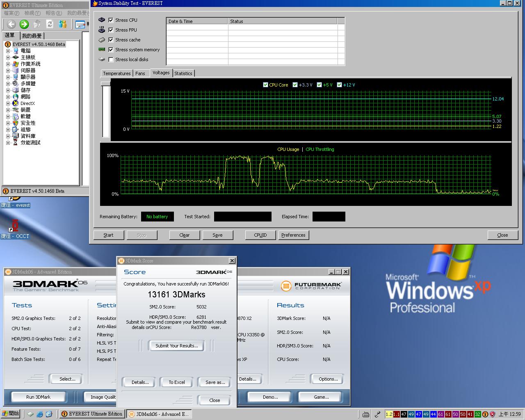
Task: Open the 檔案(F) menu in EVEREST
Action: click(11, 13)
